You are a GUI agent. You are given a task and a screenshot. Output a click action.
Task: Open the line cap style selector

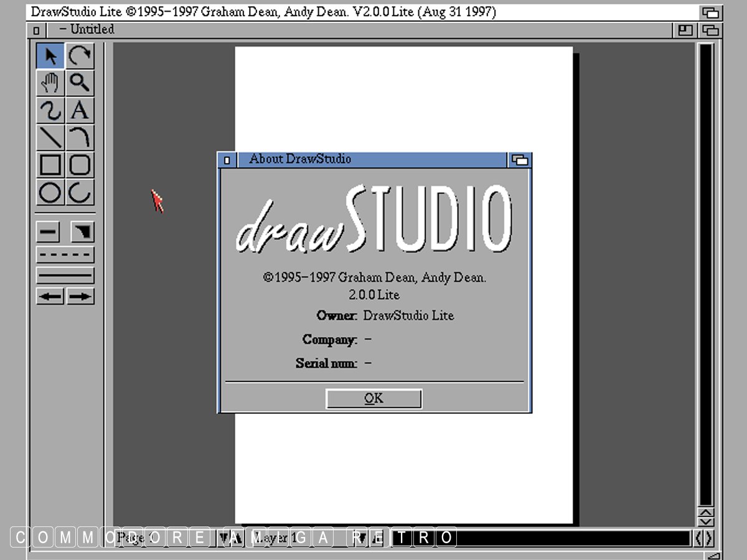(48, 233)
